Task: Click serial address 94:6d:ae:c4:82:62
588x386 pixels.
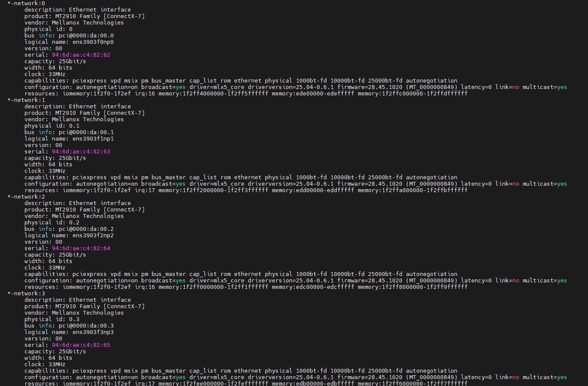Action: point(81,55)
